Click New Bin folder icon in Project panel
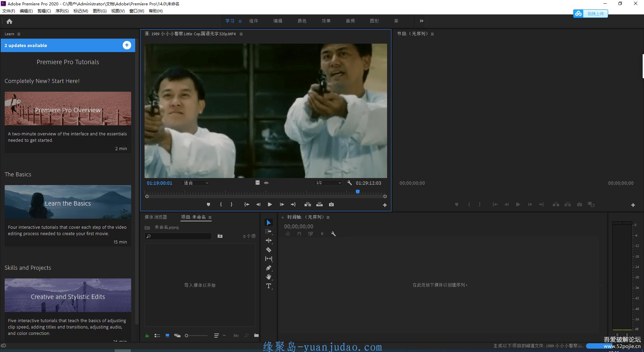Viewport: 644px width, 352px height. coord(256,335)
